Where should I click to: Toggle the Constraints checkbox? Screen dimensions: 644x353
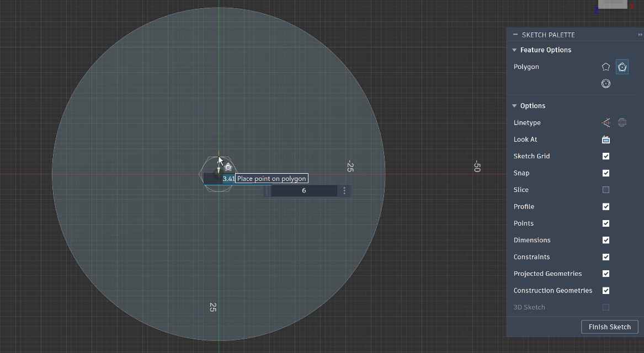(606, 257)
